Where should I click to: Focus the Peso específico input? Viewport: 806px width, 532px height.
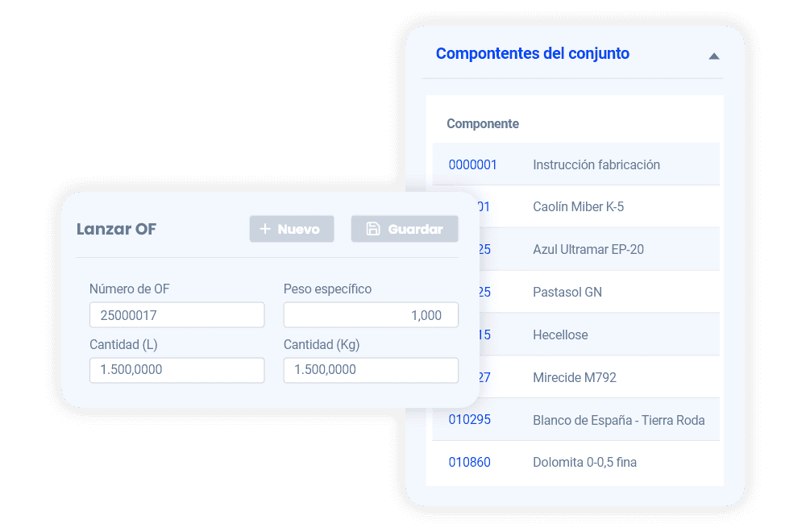click(x=371, y=315)
